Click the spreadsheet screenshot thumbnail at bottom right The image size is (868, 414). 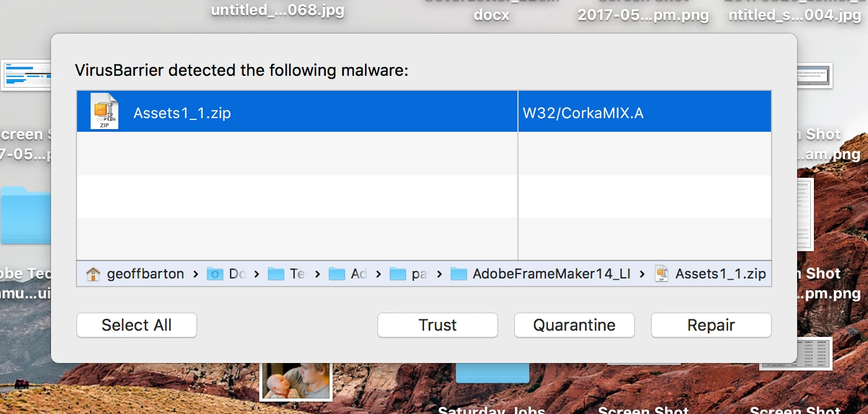tap(796, 354)
